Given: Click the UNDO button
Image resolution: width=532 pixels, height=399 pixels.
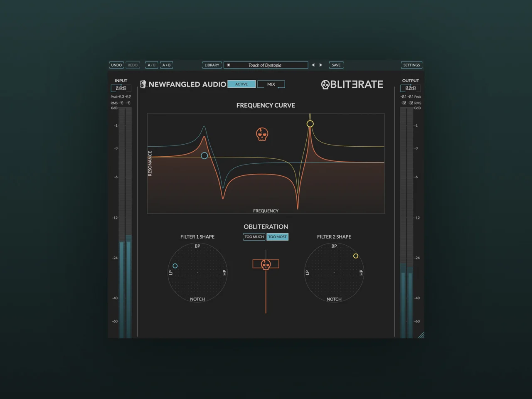Looking at the screenshot, I should pos(116,65).
